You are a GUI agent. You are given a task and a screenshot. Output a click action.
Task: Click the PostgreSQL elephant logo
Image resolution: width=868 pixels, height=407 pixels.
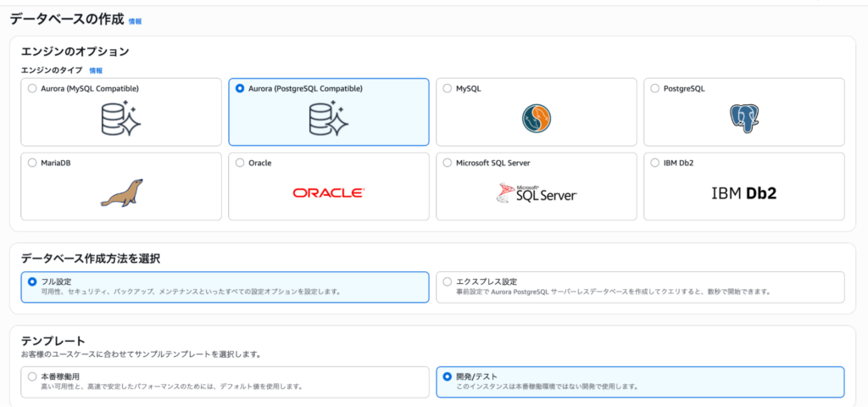pyautogui.click(x=743, y=120)
